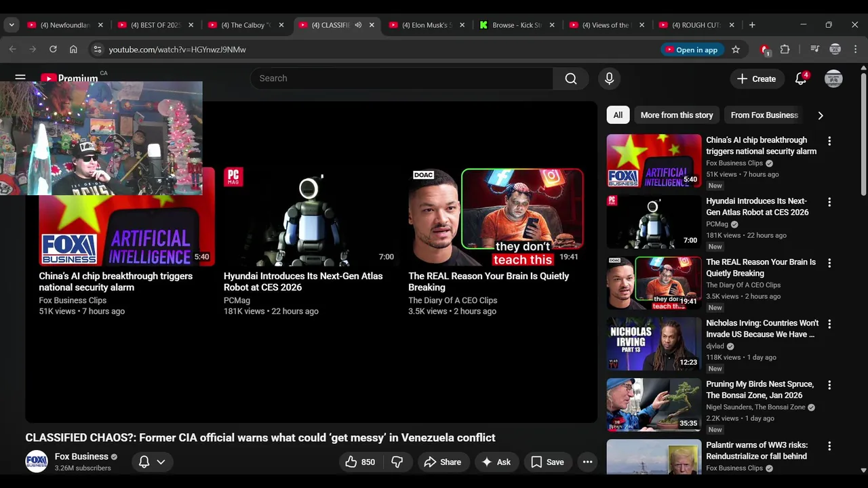Image resolution: width=868 pixels, height=488 pixels.
Task: Click into the YouTube search field
Action: point(401,79)
